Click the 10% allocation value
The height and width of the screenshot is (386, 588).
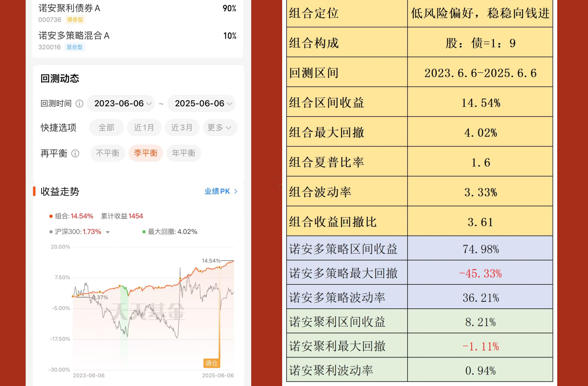(x=230, y=36)
